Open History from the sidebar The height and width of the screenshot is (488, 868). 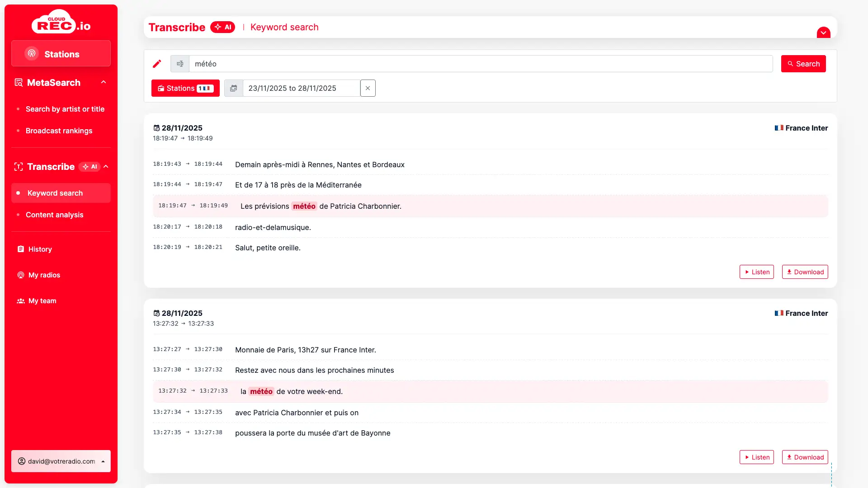(x=40, y=249)
